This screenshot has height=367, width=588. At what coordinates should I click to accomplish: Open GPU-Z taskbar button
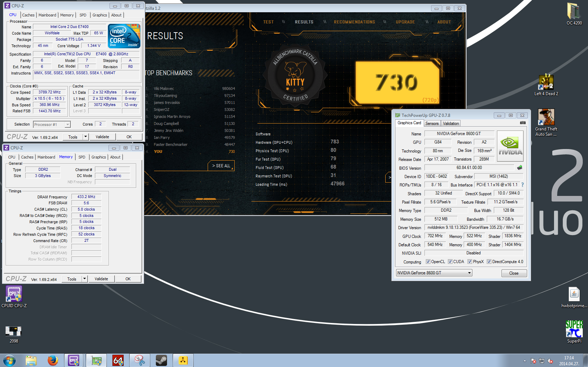click(96, 360)
